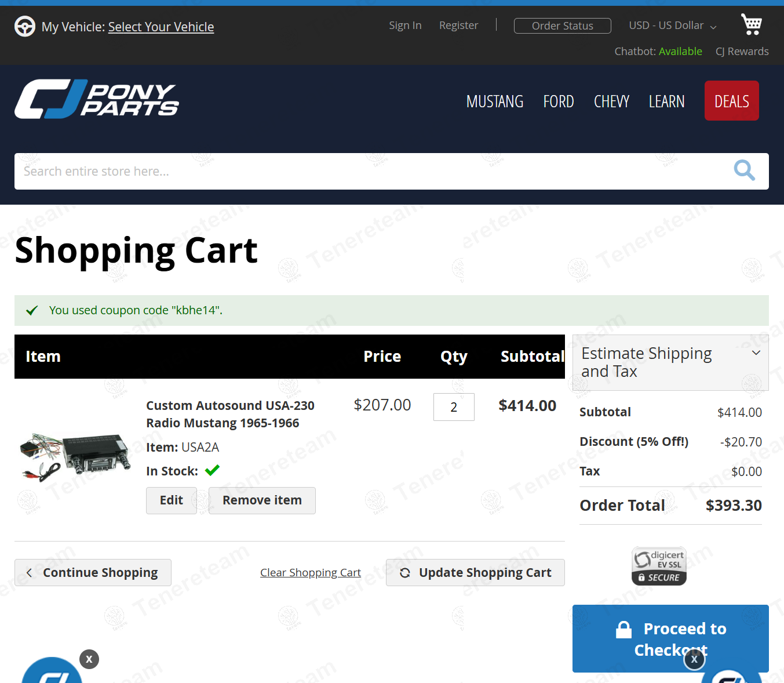This screenshot has height=683, width=784.
Task: Click the quantity field showing 2
Action: click(454, 407)
